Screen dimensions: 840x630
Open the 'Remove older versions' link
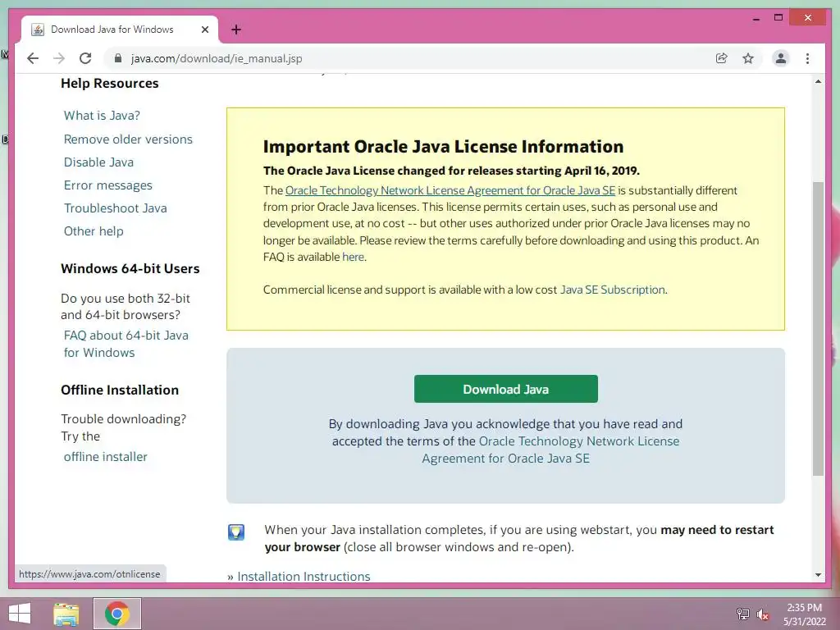coord(128,139)
